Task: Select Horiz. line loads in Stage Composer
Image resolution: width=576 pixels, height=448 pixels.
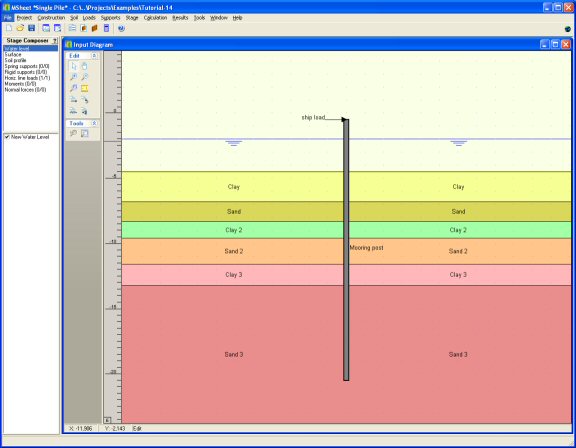Action: [28, 78]
